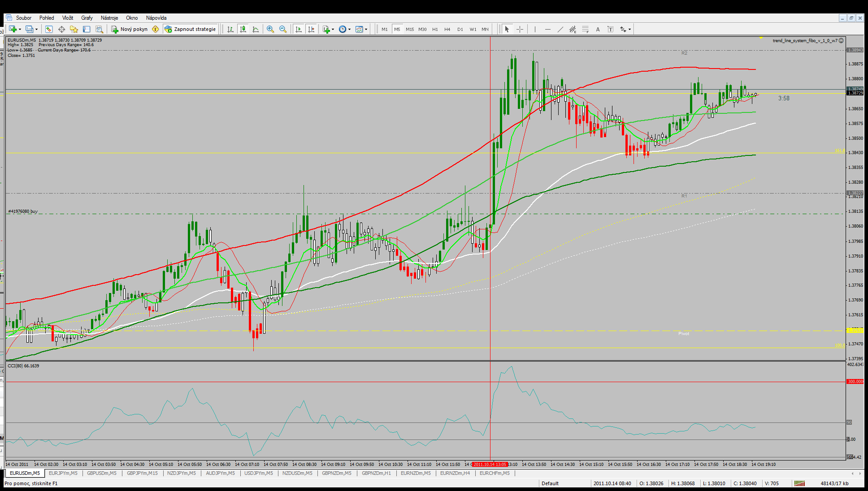Switch timeframe to D1

460,29
